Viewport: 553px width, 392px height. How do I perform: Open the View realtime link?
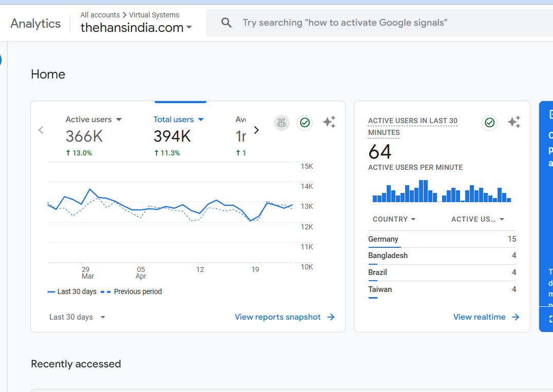486,317
